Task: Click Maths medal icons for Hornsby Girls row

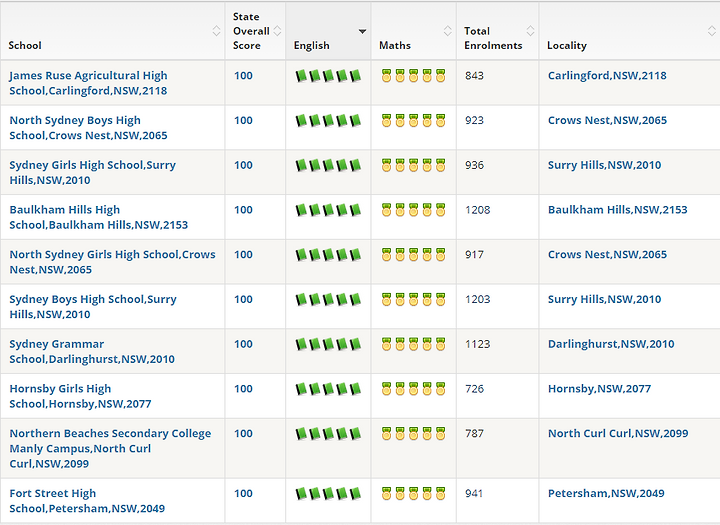Action: (413, 389)
